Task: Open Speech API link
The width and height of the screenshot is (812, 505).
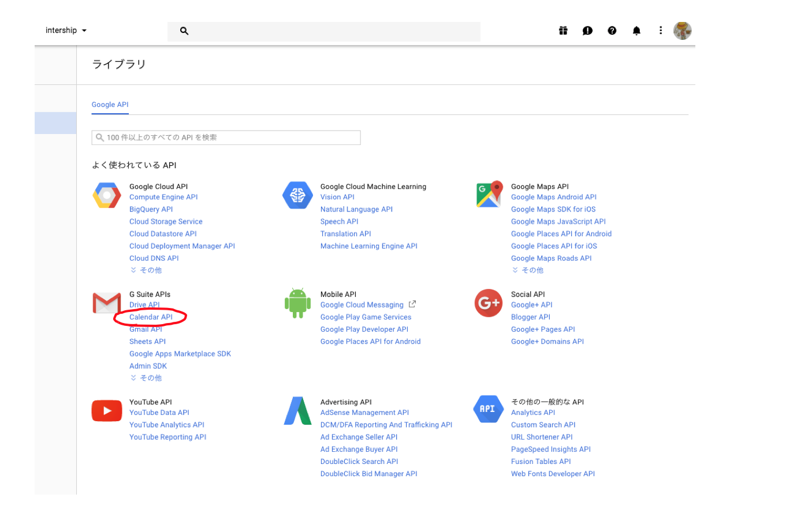Action: click(340, 221)
